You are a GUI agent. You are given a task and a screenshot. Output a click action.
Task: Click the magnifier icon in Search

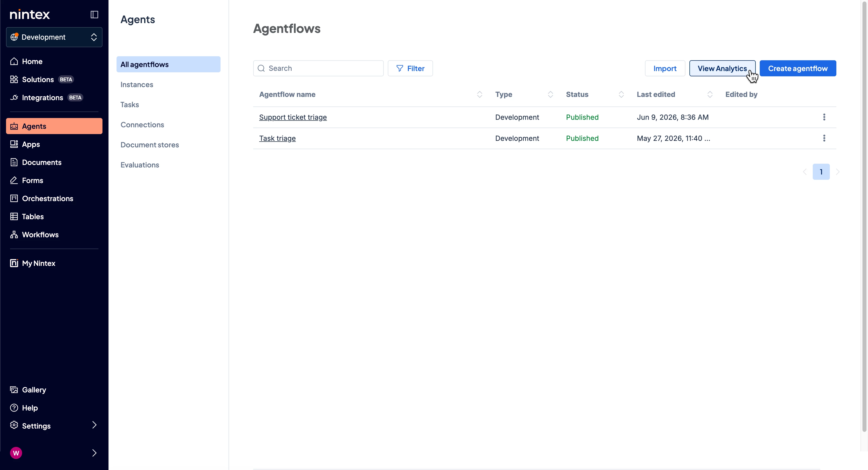pos(261,68)
